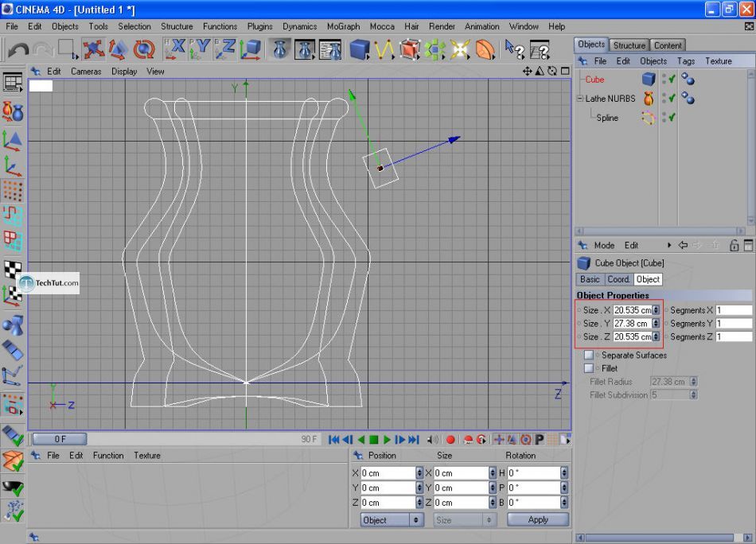The width and height of the screenshot is (756, 544).
Task: Open the Render menu
Action: click(442, 26)
